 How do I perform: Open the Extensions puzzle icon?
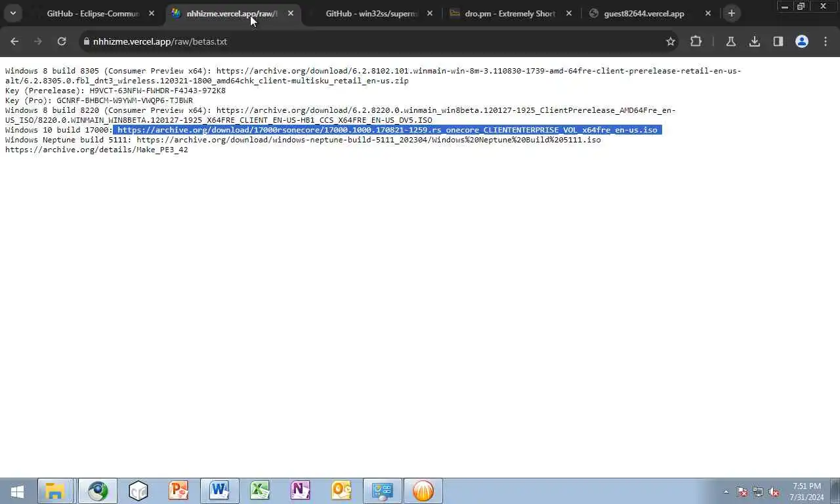(x=696, y=41)
